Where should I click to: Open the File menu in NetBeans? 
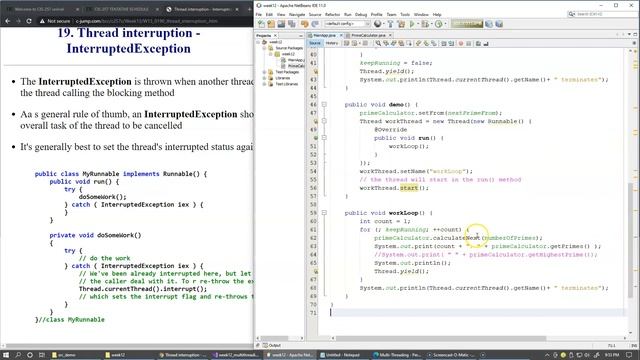(x=259, y=15)
